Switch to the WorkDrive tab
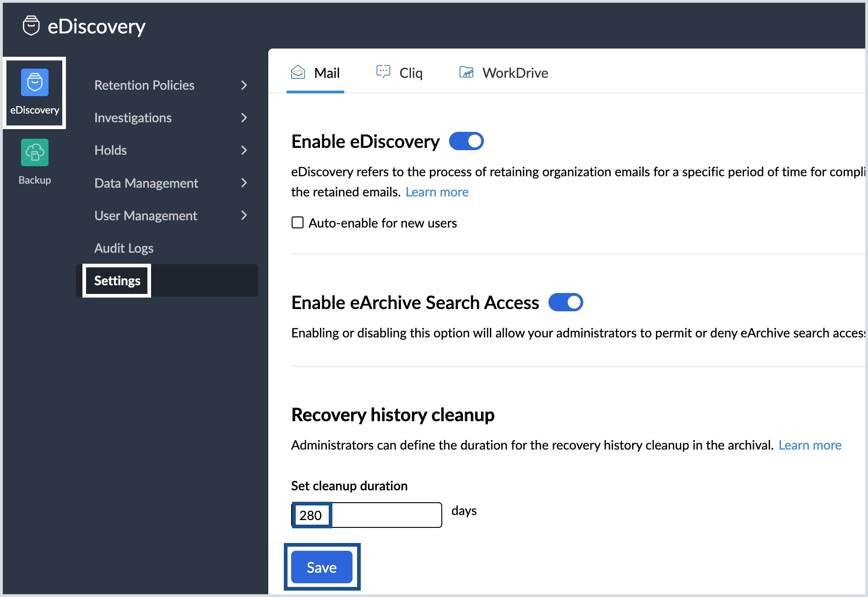Image resolution: width=868 pixels, height=597 pixels. coord(515,73)
